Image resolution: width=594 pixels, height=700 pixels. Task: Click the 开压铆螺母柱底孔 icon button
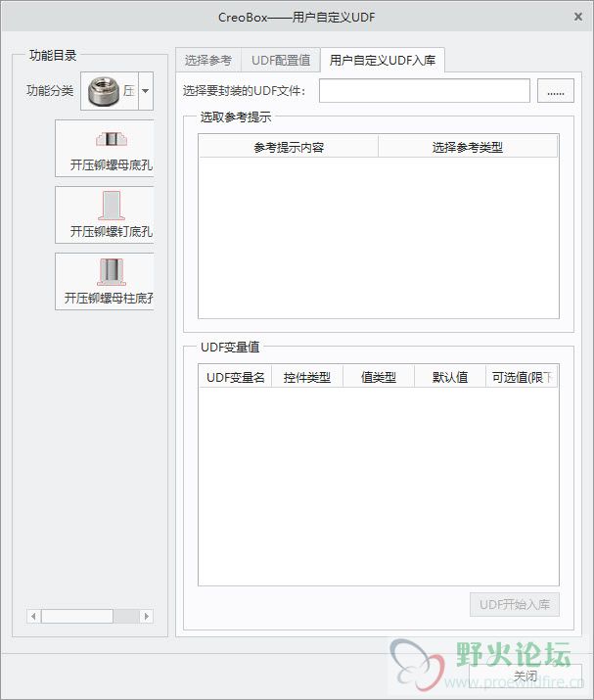click(x=105, y=281)
